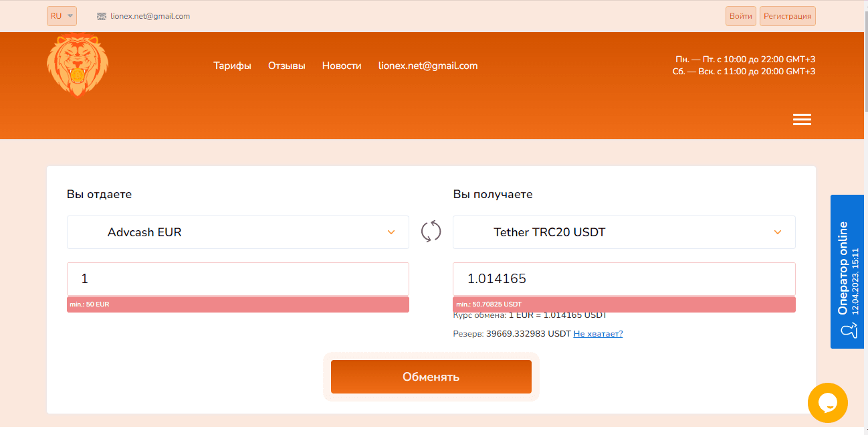Expand the Advcash EUR currency dropdown
The height and width of the screenshot is (435, 868).
[x=237, y=232]
